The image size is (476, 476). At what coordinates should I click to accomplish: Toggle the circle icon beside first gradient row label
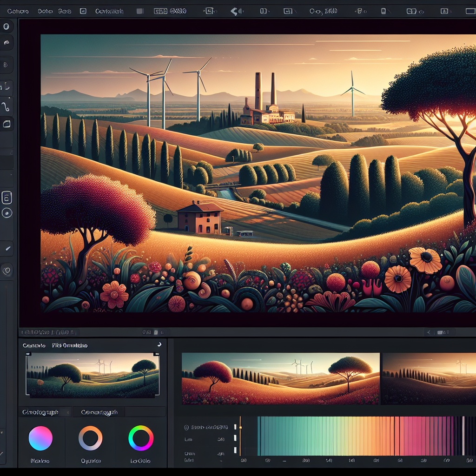point(186,427)
